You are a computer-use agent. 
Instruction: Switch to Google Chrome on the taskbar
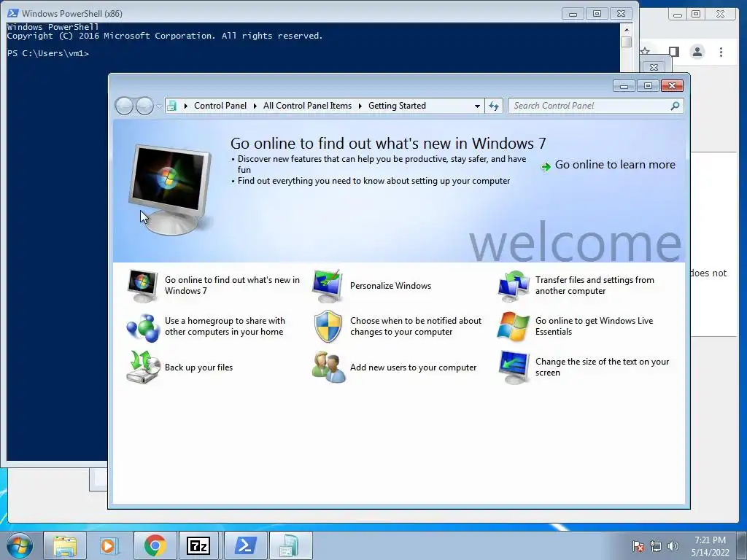click(155, 545)
